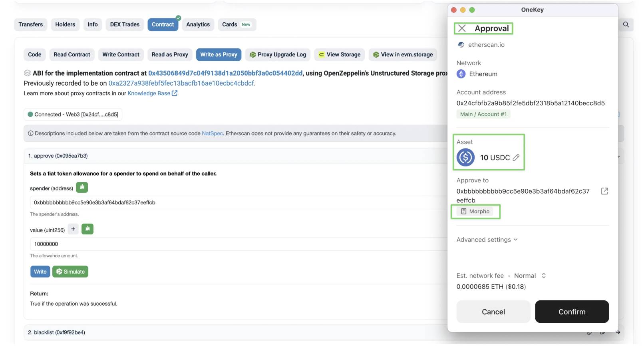Click the info icon beside Descriptions notice
644x348 pixels.
[x=30, y=134]
